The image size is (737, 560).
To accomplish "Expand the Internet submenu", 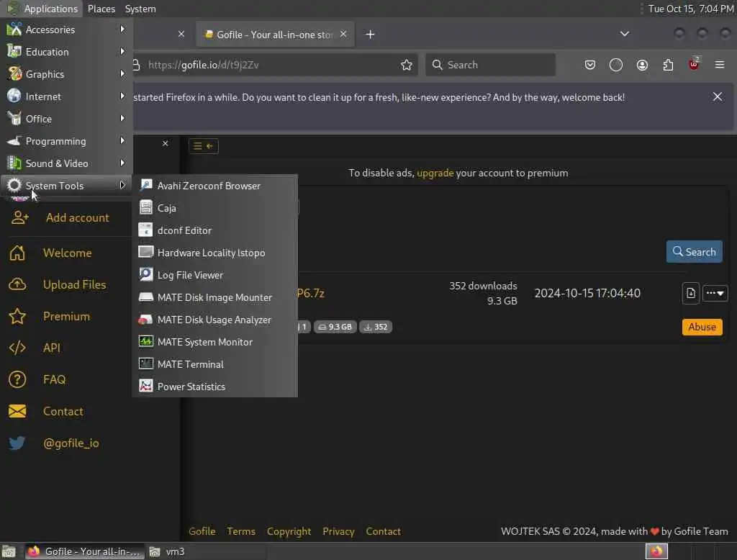I will (66, 96).
